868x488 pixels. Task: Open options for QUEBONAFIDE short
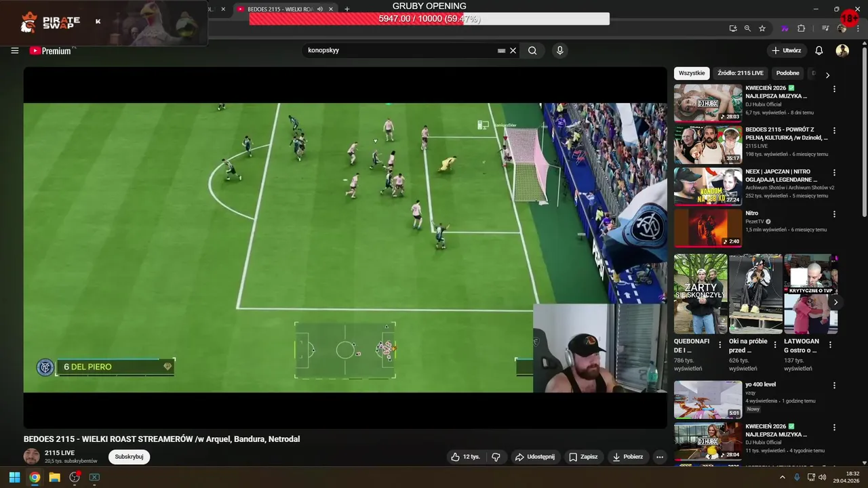(x=720, y=345)
